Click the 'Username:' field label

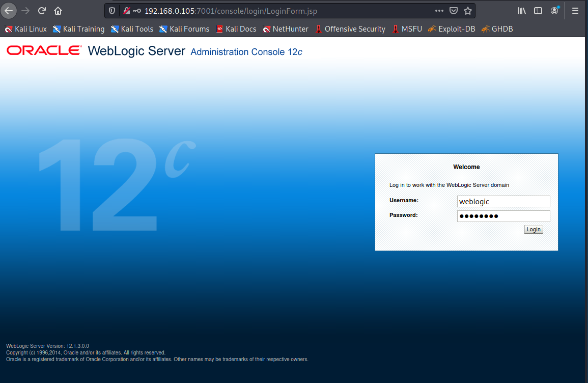point(404,200)
